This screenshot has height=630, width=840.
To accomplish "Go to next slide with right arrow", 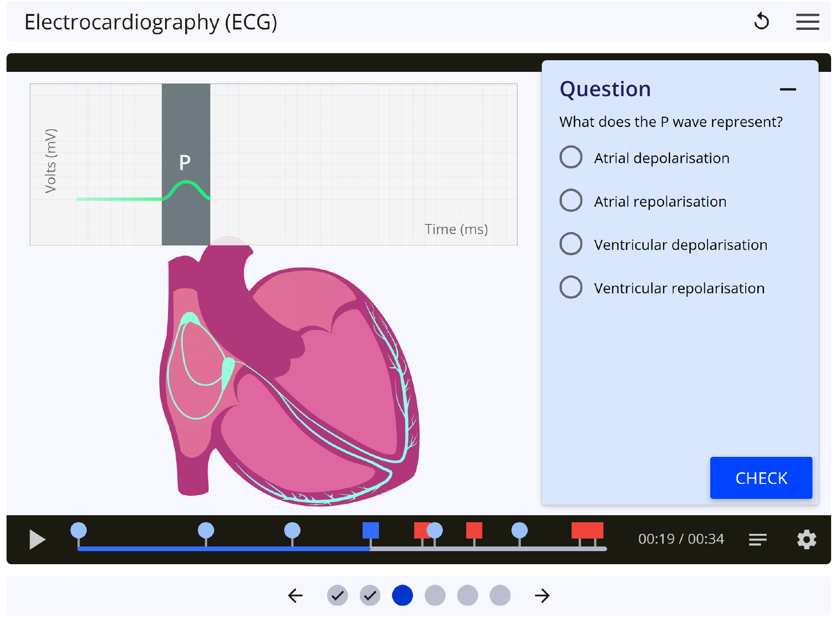I will pos(542,595).
